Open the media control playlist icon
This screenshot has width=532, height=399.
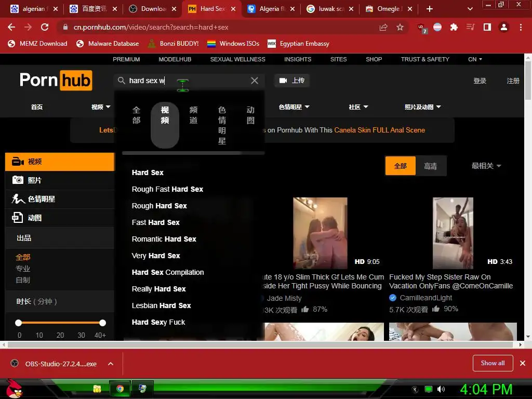click(470, 27)
